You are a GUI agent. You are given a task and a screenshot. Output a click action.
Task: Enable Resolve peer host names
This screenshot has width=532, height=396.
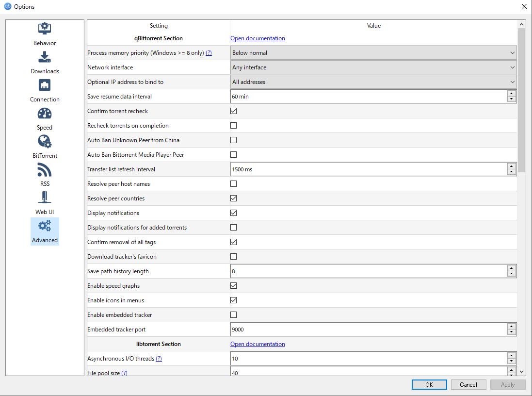tap(233, 184)
